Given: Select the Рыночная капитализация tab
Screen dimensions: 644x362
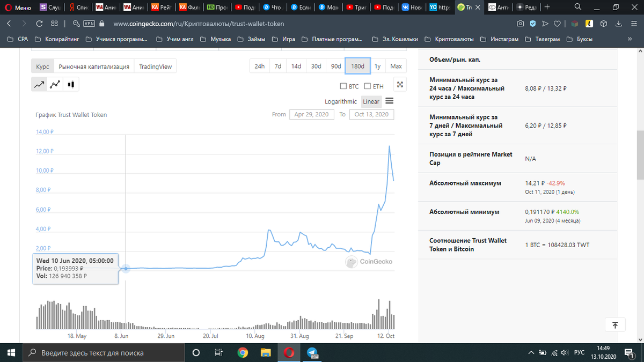Looking at the screenshot, I should point(94,67).
